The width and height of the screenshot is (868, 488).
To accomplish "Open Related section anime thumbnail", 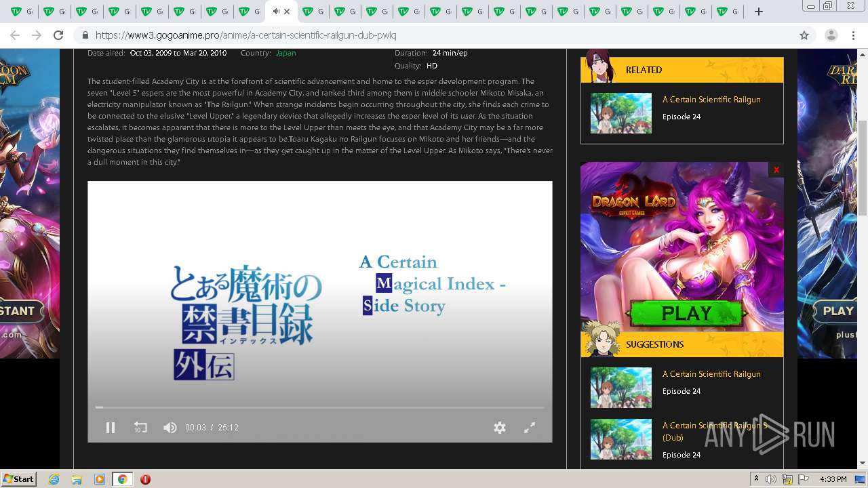I will click(621, 113).
